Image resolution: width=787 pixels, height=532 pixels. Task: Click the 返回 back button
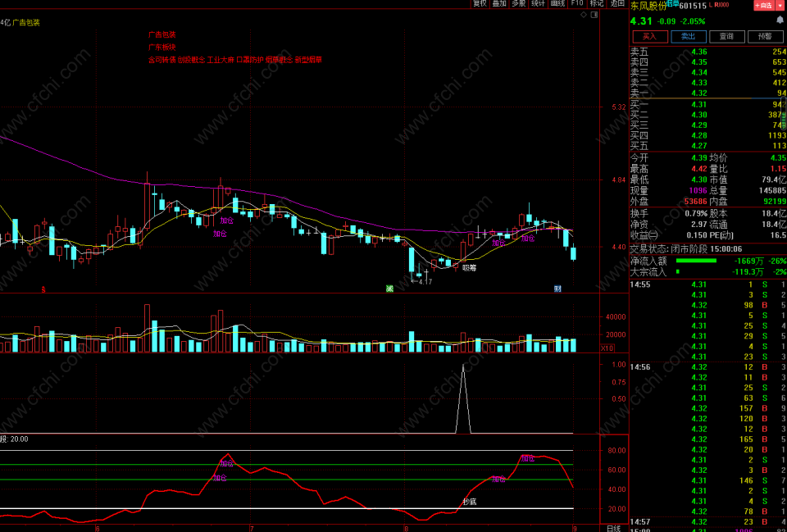617,3
